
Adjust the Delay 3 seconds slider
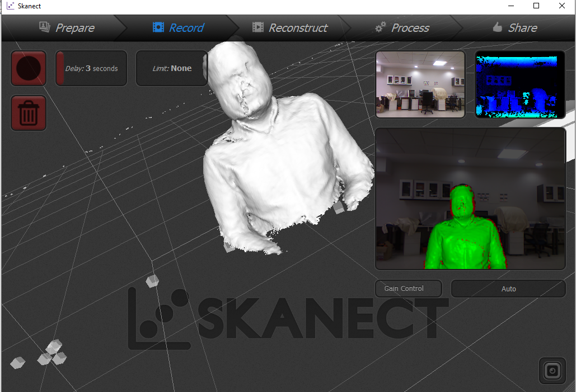click(91, 68)
